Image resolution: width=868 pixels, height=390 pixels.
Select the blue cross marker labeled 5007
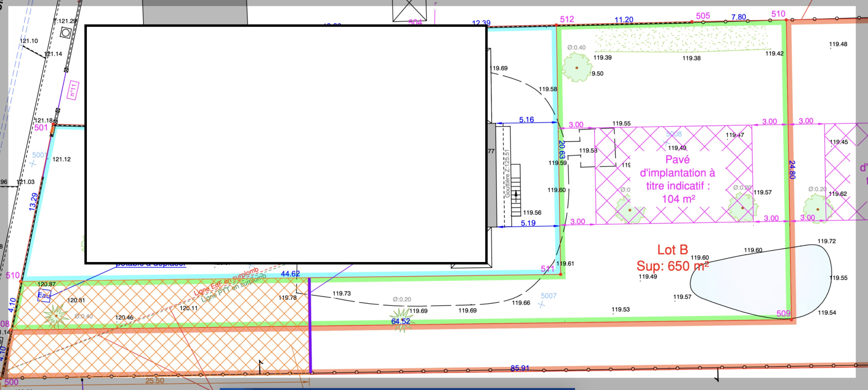point(542,304)
